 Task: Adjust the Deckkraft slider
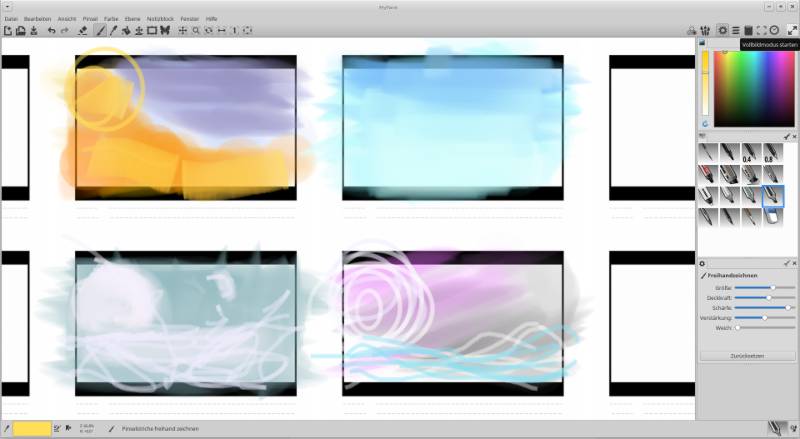tap(768, 297)
